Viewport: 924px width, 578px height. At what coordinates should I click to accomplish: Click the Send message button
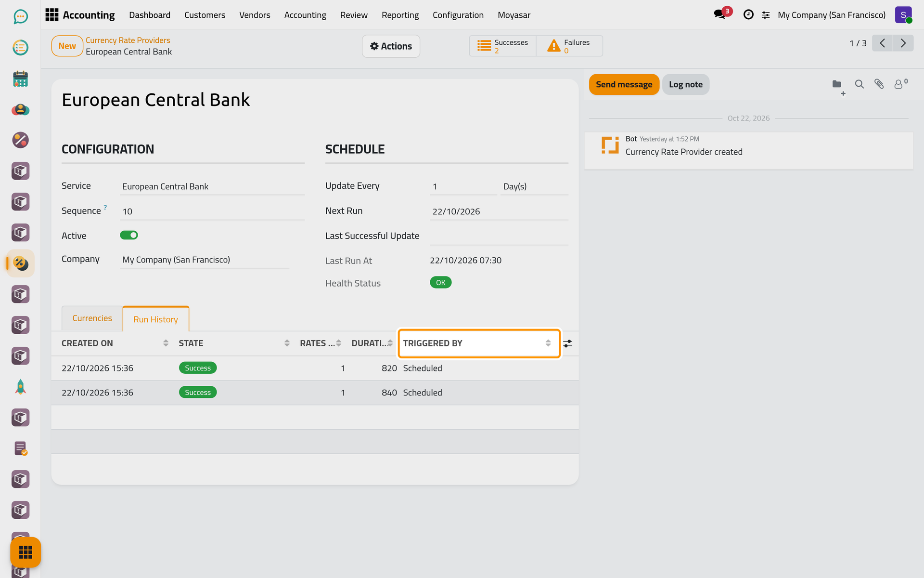[624, 84]
